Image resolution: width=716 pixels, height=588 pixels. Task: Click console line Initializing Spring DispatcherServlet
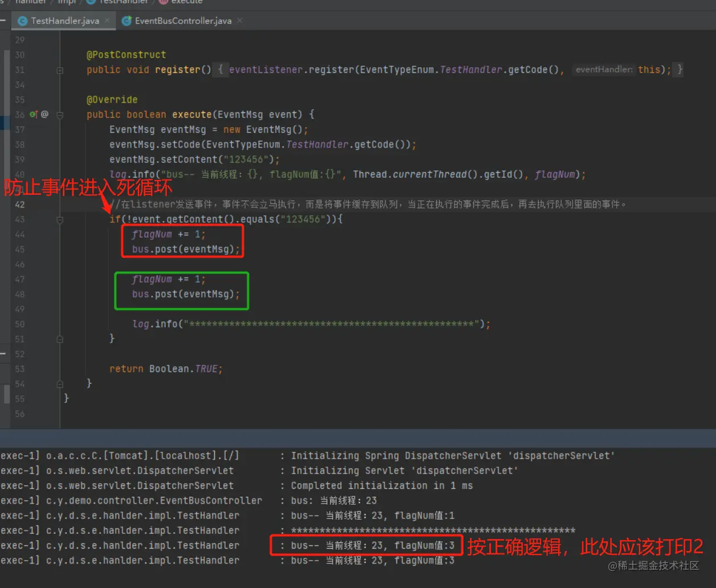point(453,456)
